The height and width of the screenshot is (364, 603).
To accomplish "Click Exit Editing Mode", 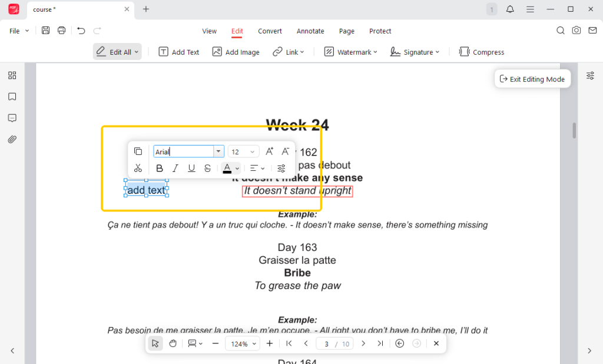I will 532,79.
